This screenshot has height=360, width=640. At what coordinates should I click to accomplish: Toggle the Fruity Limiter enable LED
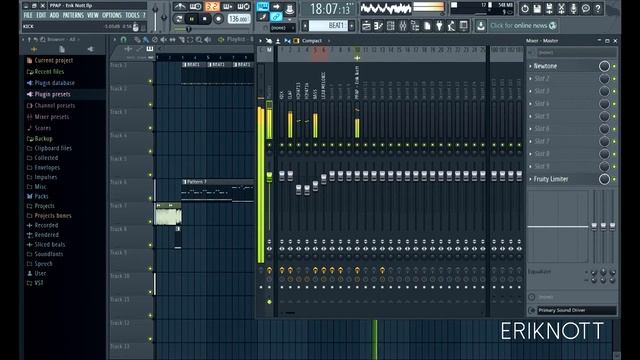(614, 179)
